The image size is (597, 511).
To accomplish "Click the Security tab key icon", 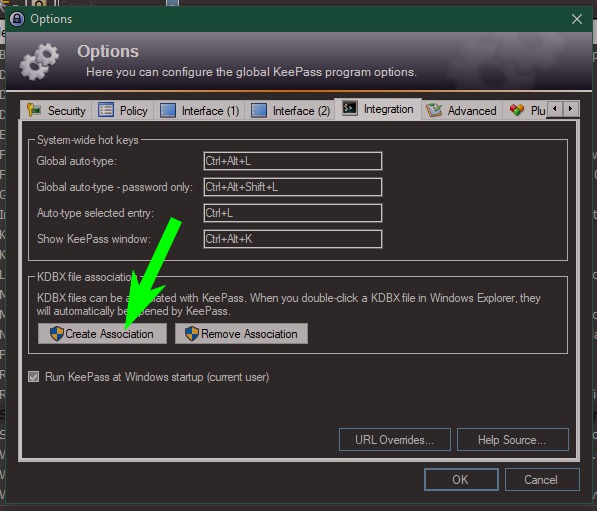I will coord(34,110).
